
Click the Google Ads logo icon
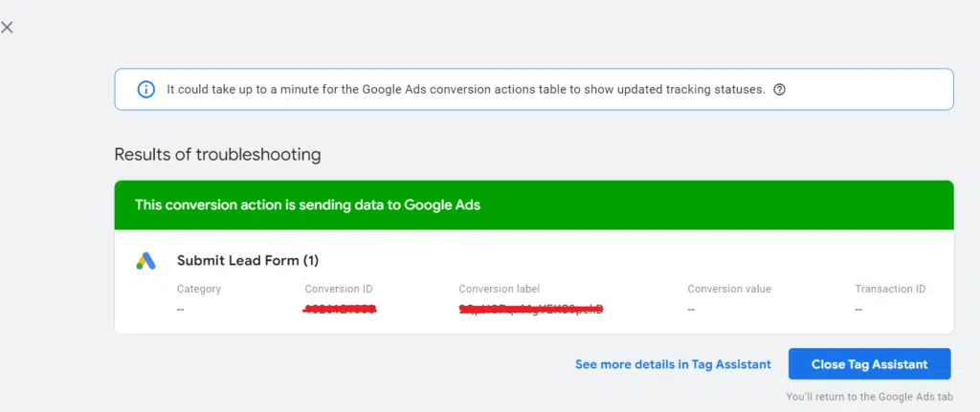(145, 261)
